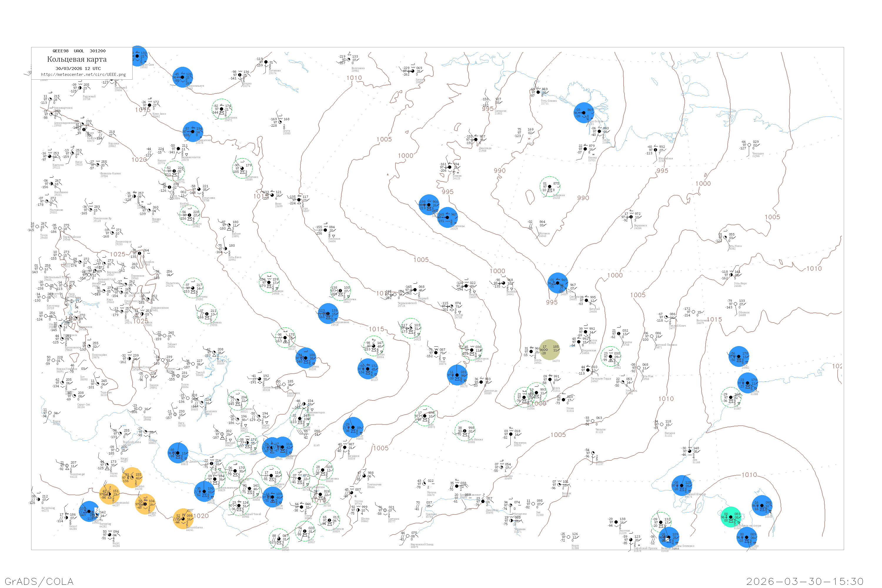Click the GrADS/COLA credit label
882x588 pixels.
(x=39, y=581)
